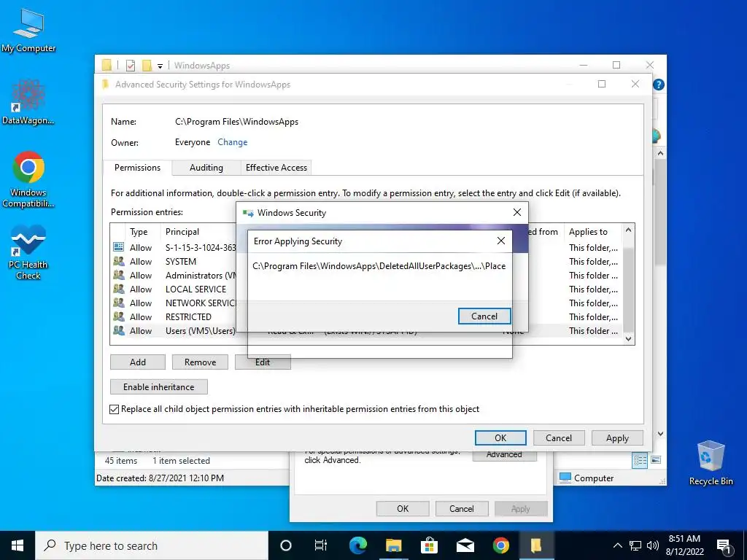Open the quick access toolbar dropdown arrow
The width and height of the screenshot is (747, 560).
[160, 66]
